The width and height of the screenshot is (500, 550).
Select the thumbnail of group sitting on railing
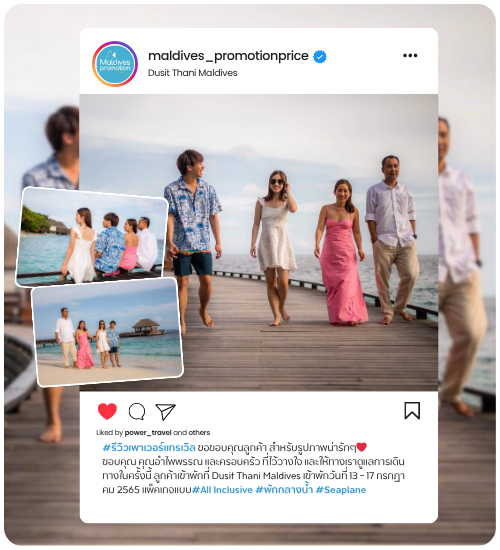[92, 237]
